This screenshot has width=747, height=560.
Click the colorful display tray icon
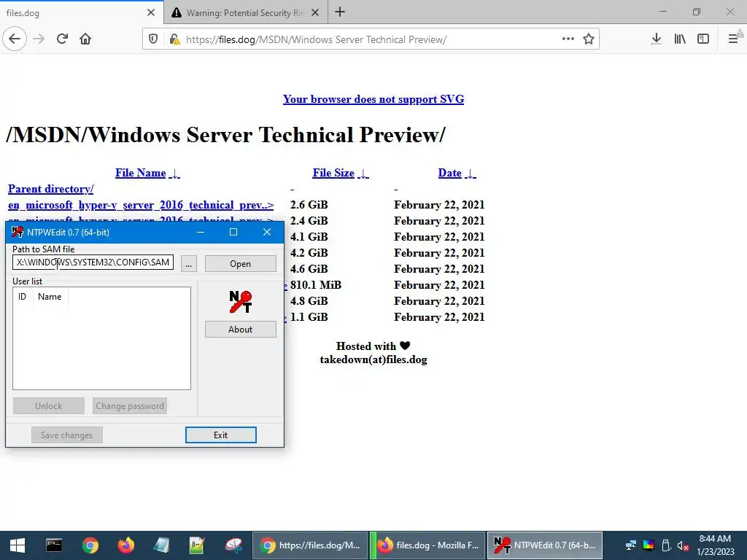[649, 545]
